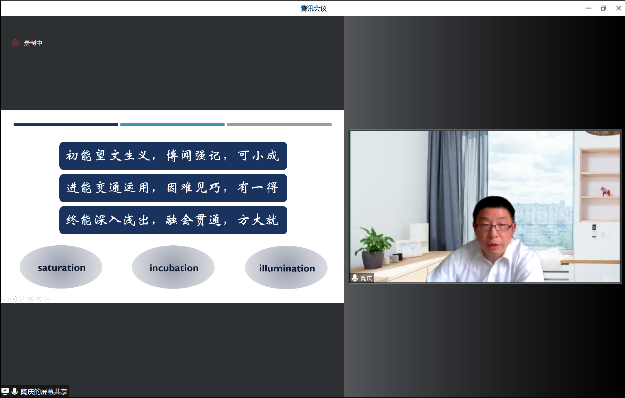
Task: Click the screen sharing name label at bottom
Action: pos(43,392)
